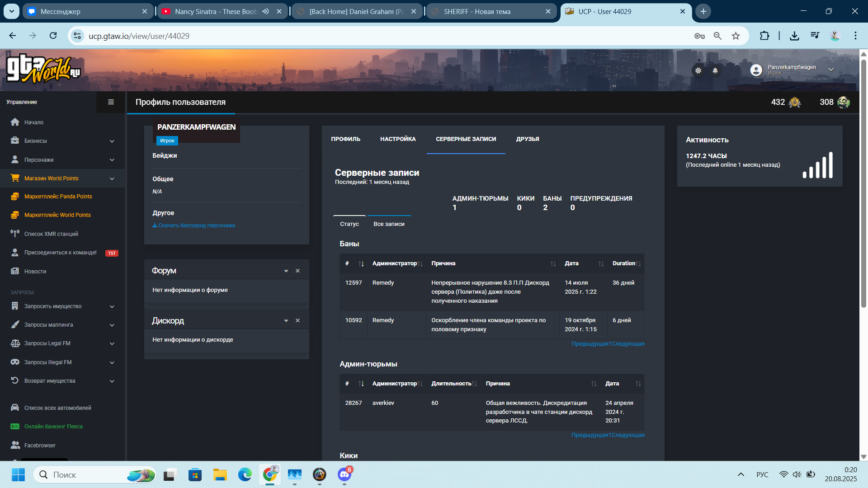Open File Explorer from the taskbar

coord(220,474)
